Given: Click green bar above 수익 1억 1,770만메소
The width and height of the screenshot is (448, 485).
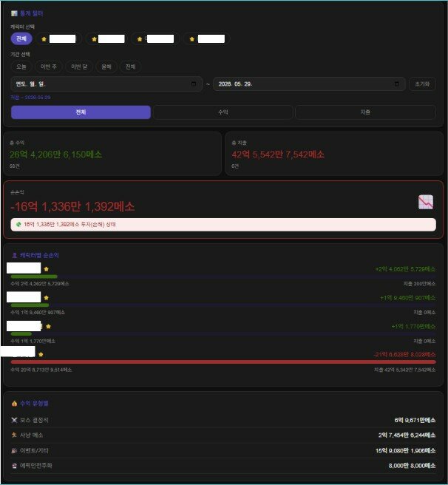Looking at the screenshot, I should click(21, 333).
